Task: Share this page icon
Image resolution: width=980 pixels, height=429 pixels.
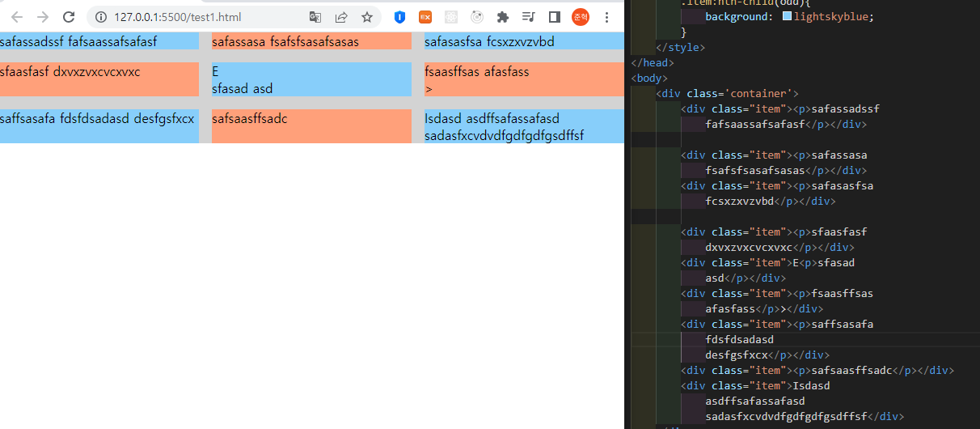Action: click(x=341, y=17)
